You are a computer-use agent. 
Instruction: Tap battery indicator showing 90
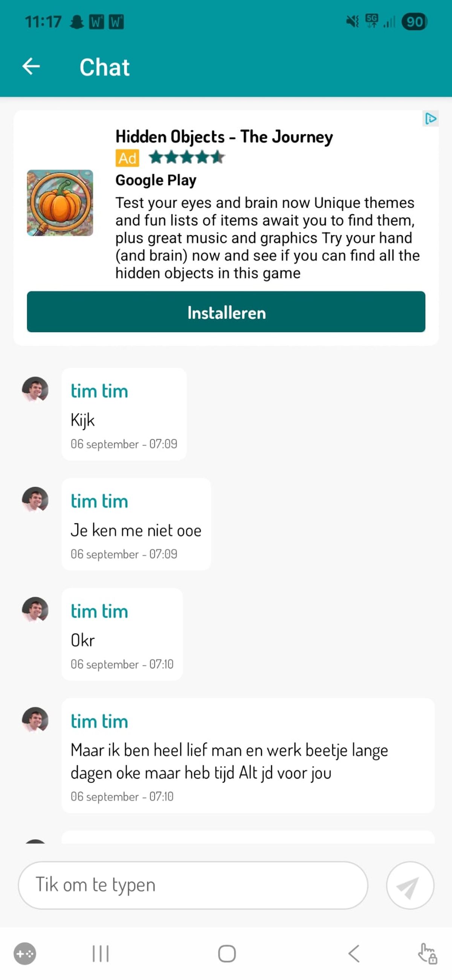pos(414,22)
